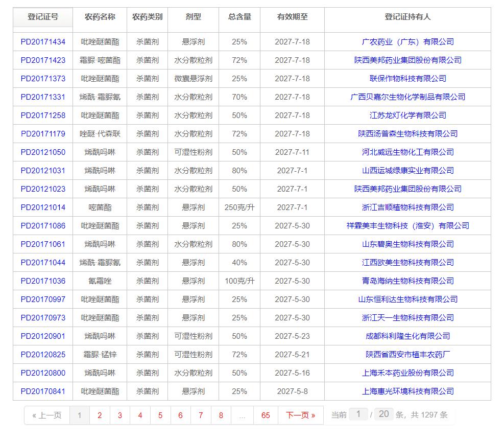Go to next page 下一页
The height and width of the screenshot is (440, 504).
300,415
